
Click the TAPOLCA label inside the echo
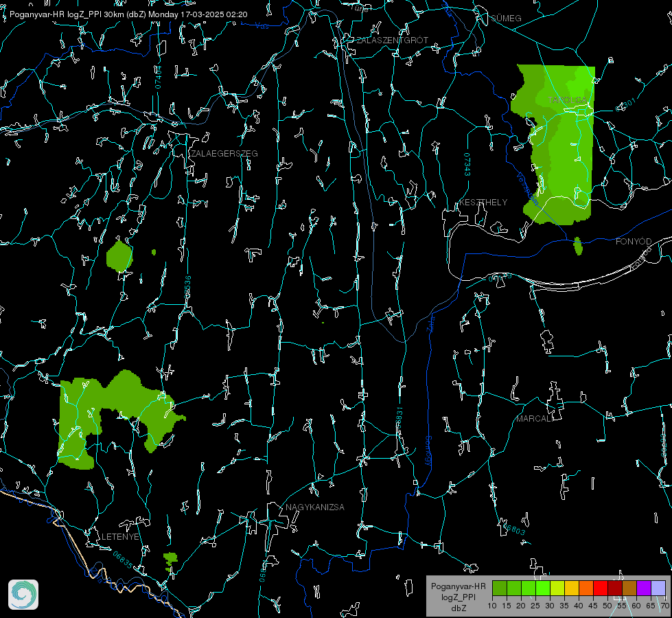coord(568,100)
